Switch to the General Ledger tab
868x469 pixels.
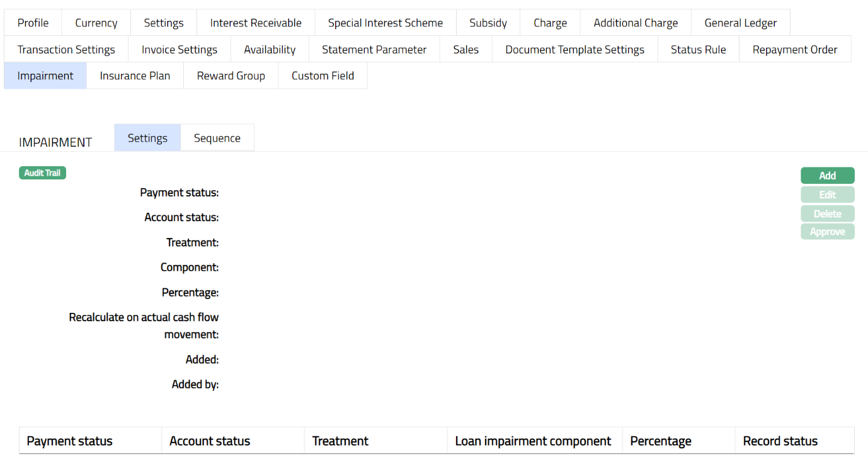[x=740, y=23]
